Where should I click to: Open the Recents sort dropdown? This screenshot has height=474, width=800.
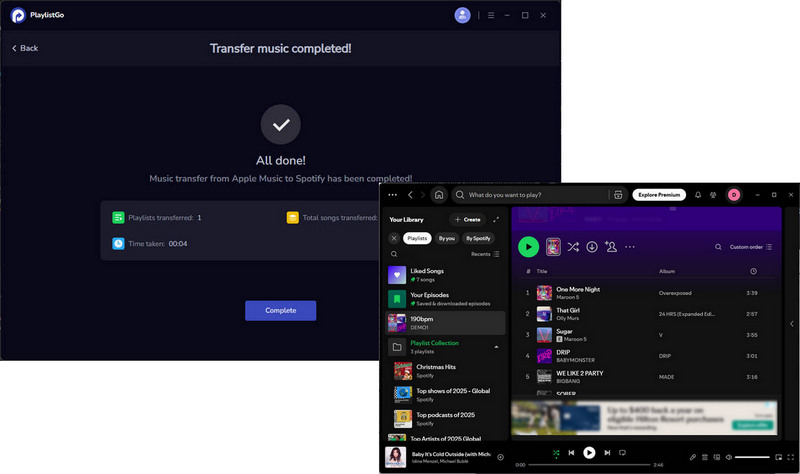(485, 254)
